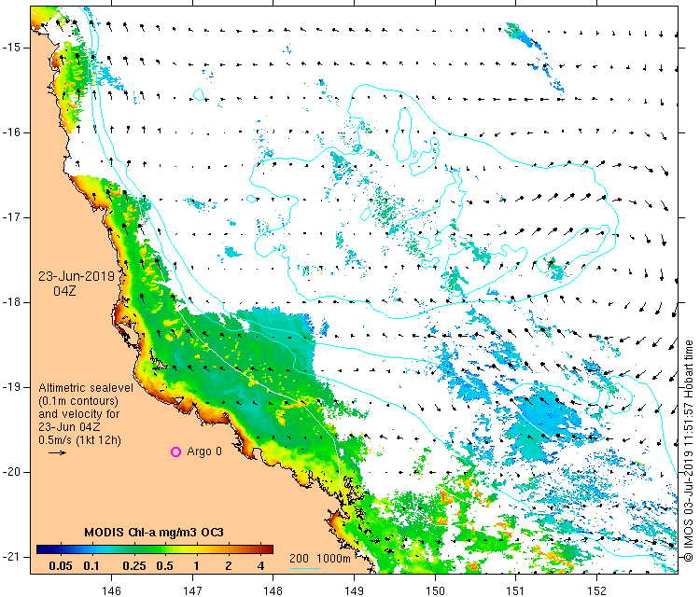This screenshot has width=700, height=597.
Task: Click the '200 1000m' bathymetry legend
Action: pyautogui.click(x=319, y=558)
